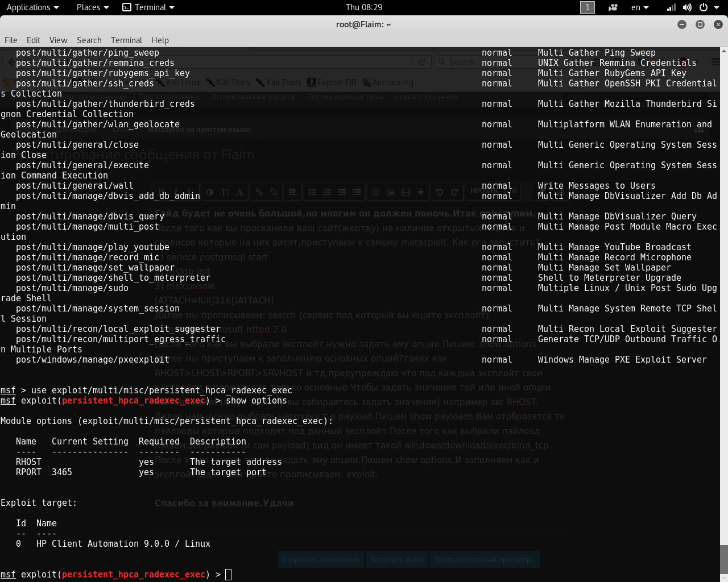Screen dimensions: 728x582
Task: Click the power icon in top bar
Action: (704, 7)
